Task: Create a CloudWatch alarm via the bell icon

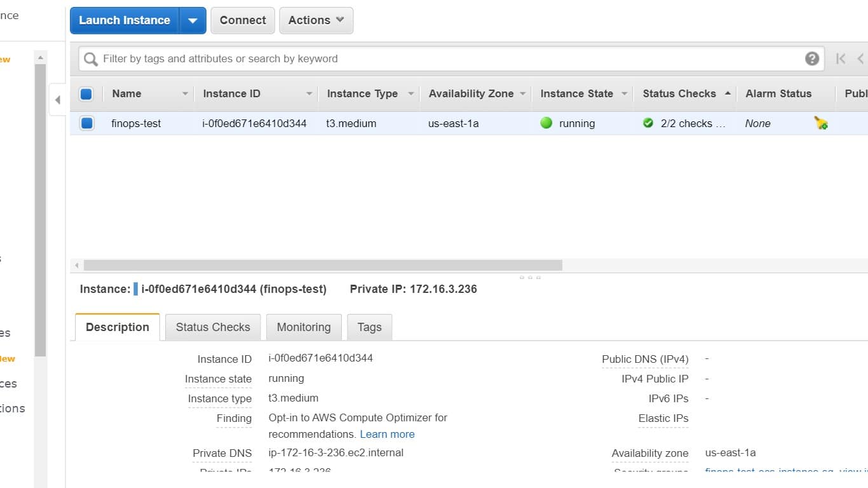Action: [x=820, y=123]
